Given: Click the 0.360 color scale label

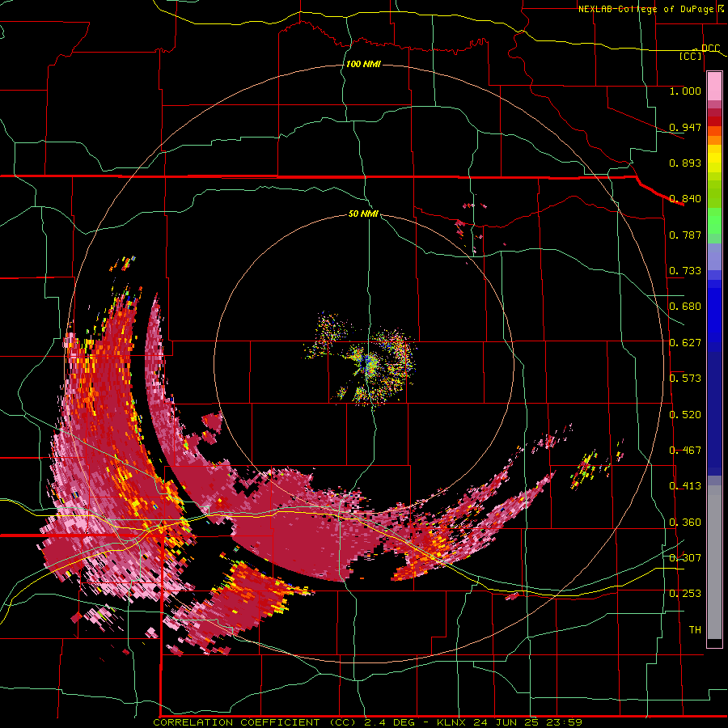Looking at the screenshot, I should pos(685,523).
